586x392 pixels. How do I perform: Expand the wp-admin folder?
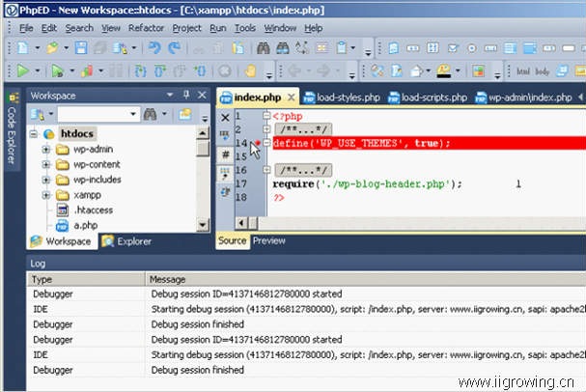pyautogui.click(x=45, y=150)
